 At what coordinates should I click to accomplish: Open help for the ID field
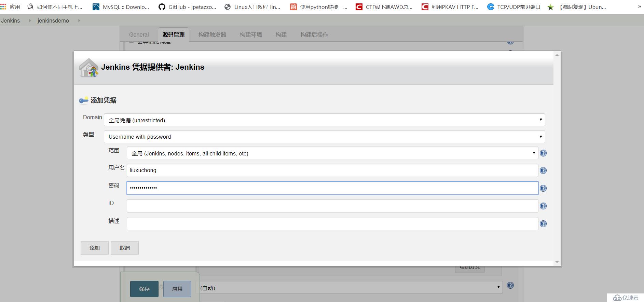pyautogui.click(x=543, y=206)
